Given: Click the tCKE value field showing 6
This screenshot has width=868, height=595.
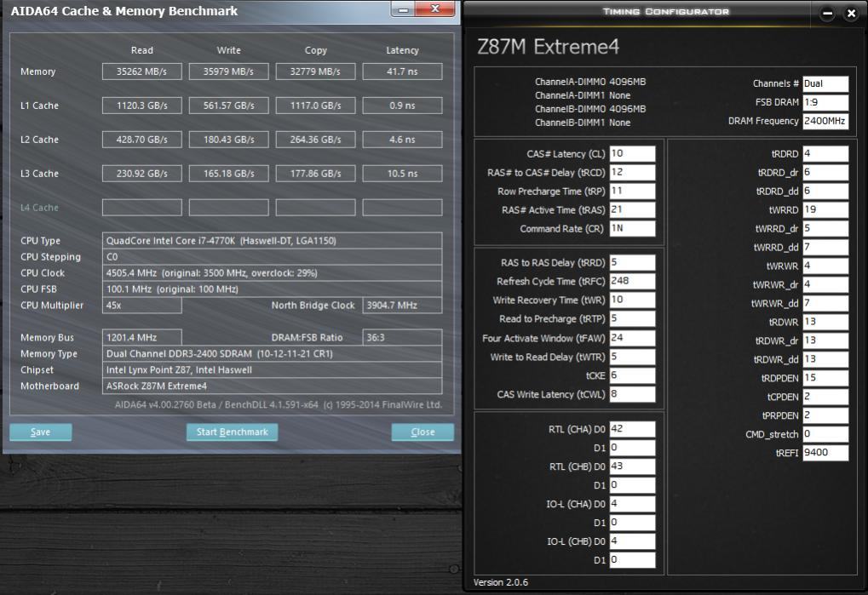Looking at the screenshot, I should tap(632, 376).
